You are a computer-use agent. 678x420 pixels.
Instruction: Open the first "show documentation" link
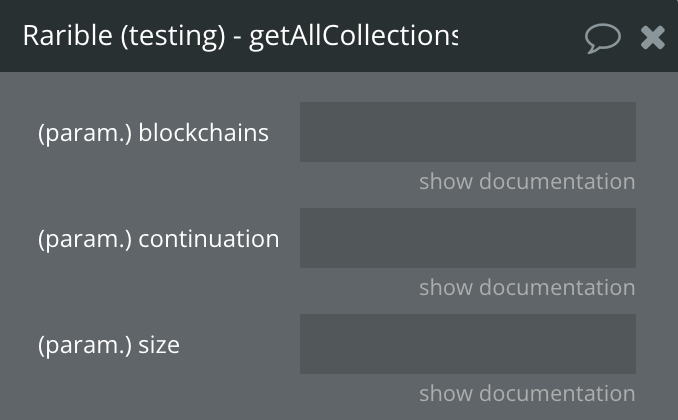(x=527, y=181)
